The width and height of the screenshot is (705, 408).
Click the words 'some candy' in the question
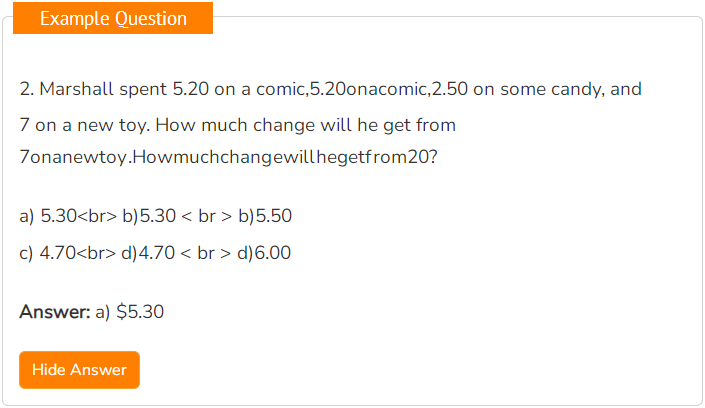pos(550,90)
